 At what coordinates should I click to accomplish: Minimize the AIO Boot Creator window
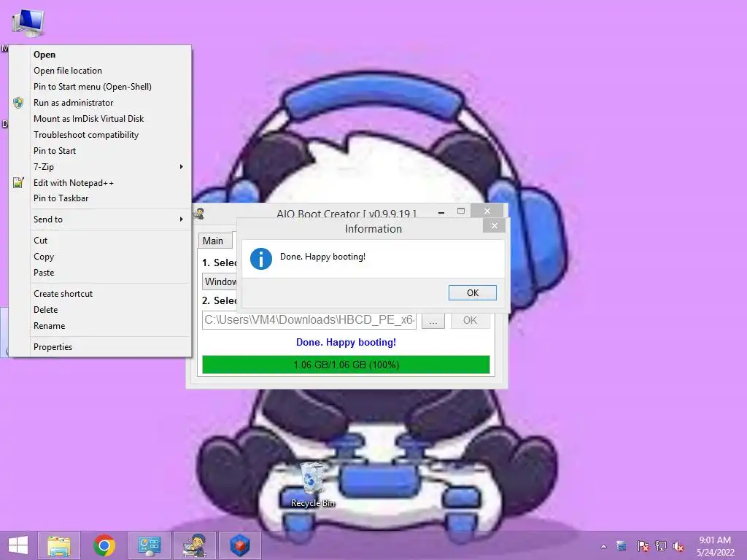pyautogui.click(x=441, y=212)
